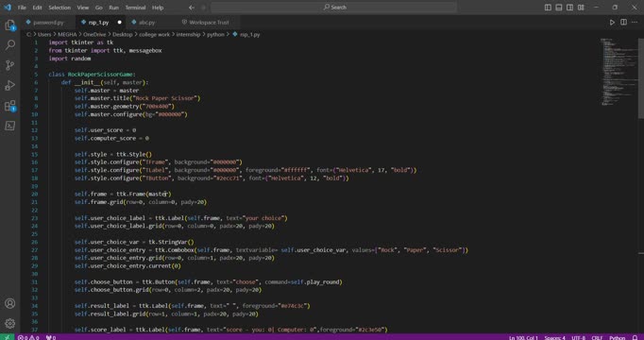
Task: Toggle the primary side bar
Action: (x=548, y=7)
